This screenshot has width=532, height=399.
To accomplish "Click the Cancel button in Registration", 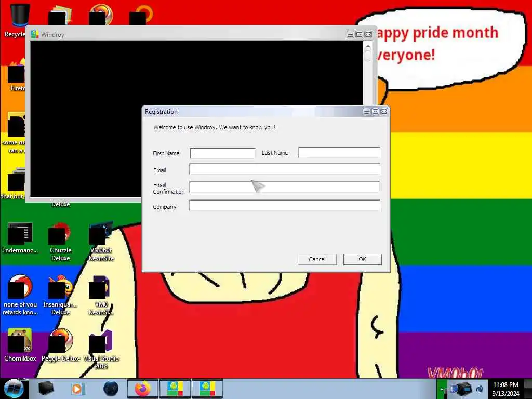I will coord(317,259).
